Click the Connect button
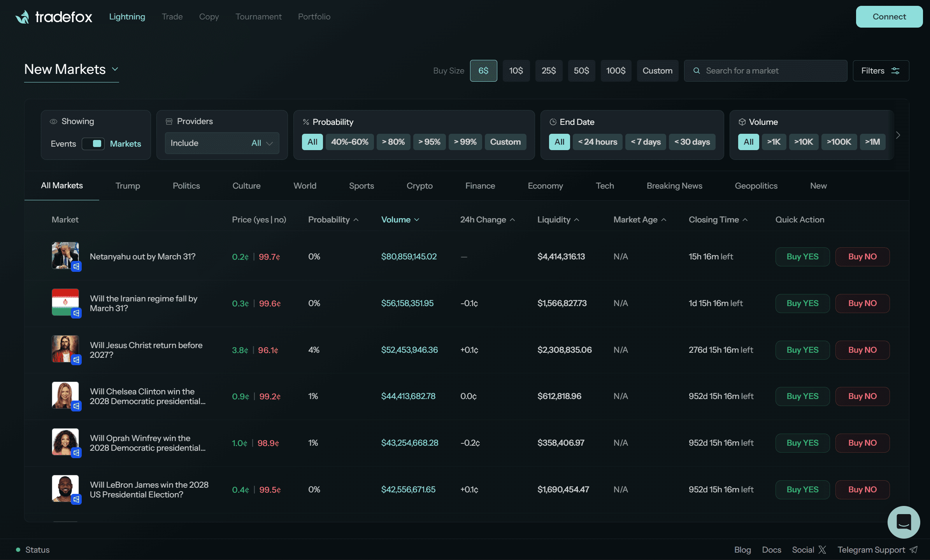The image size is (930, 560). [x=889, y=17]
